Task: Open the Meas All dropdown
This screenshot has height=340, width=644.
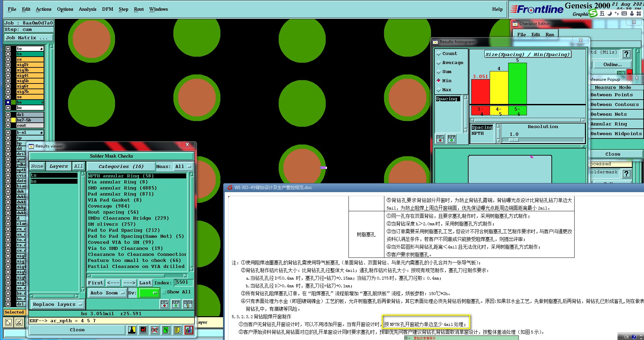Action: pyautogui.click(x=183, y=166)
